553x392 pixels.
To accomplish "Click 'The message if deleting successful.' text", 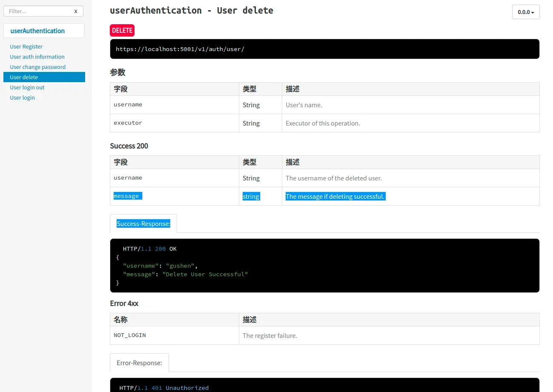I will pyautogui.click(x=335, y=196).
